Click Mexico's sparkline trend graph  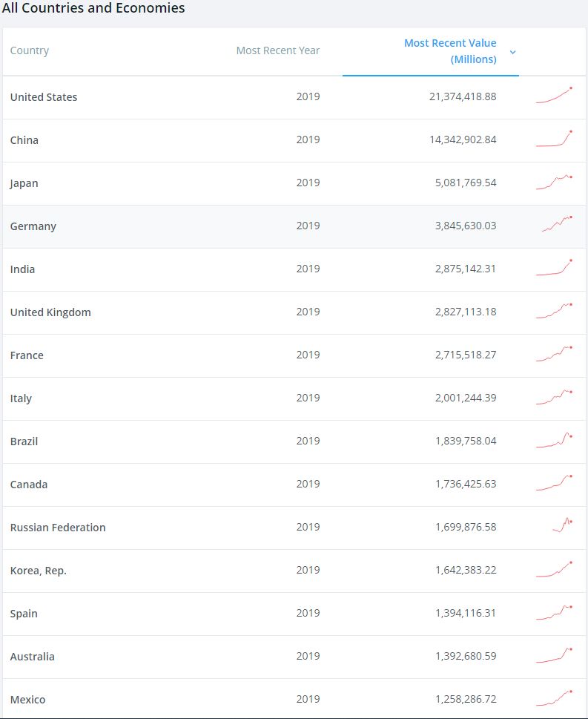pyautogui.click(x=554, y=698)
